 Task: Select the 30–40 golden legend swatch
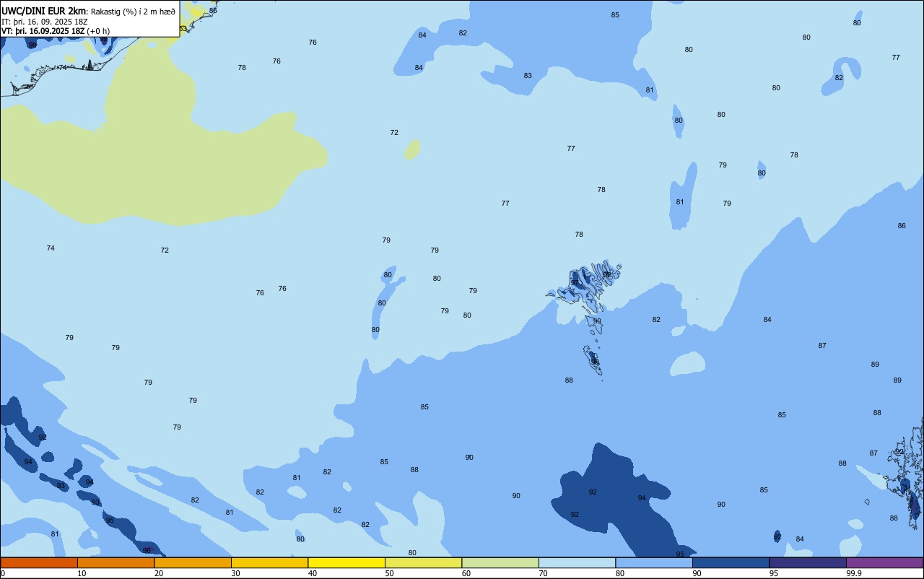[269, 562]
